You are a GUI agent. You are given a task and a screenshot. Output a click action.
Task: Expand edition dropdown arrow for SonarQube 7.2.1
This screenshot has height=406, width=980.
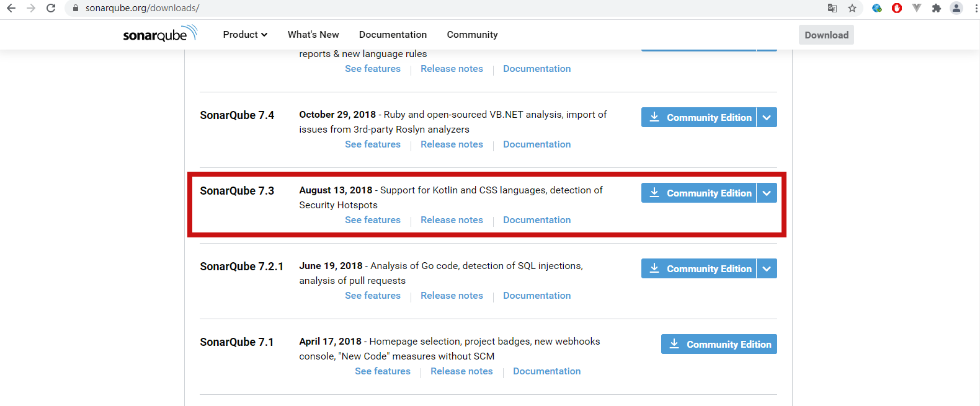[767, 269]
